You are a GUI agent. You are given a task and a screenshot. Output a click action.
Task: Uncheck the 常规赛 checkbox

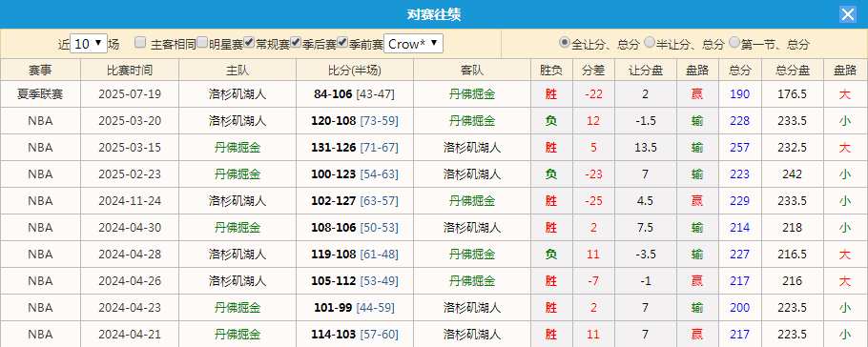(249, 42)
